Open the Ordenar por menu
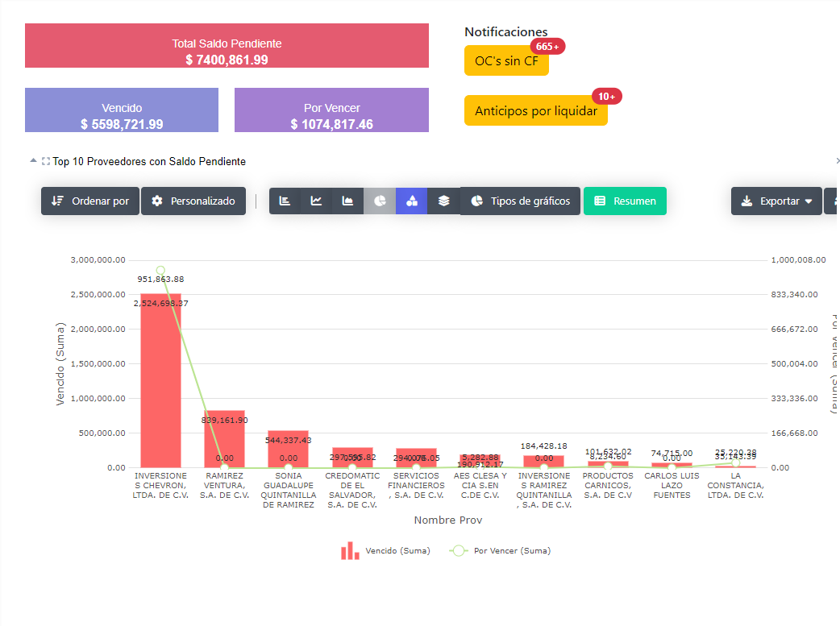 90,201
